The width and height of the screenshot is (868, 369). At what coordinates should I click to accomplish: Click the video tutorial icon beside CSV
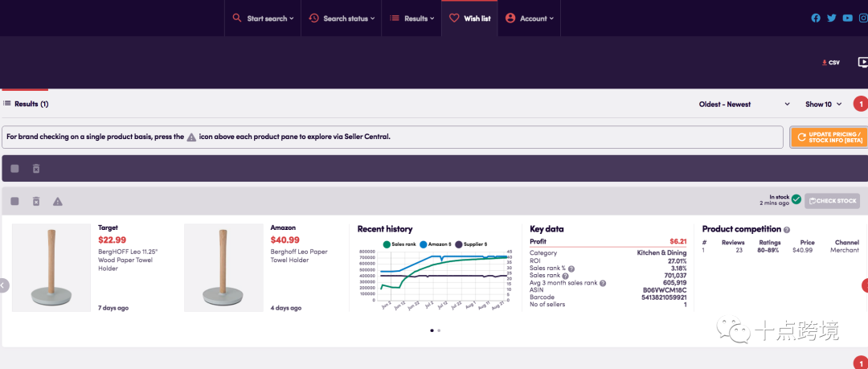(x=862, y=63)
